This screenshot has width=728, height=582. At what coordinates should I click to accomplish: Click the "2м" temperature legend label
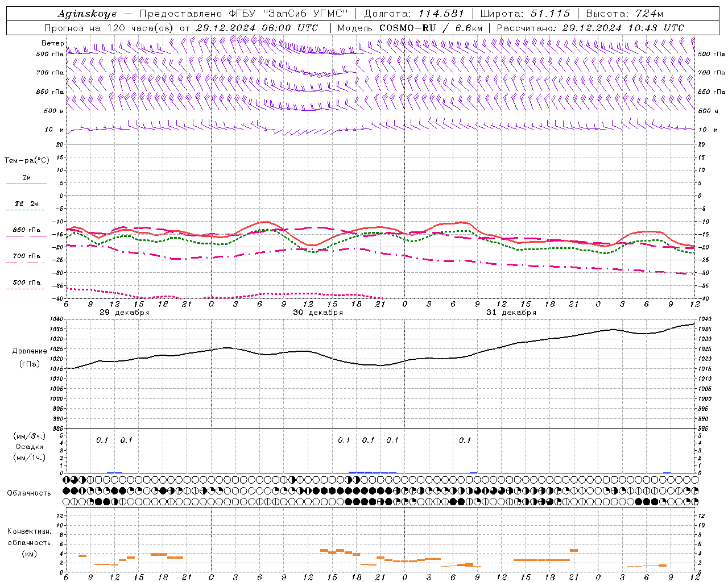tap(27, 178)
